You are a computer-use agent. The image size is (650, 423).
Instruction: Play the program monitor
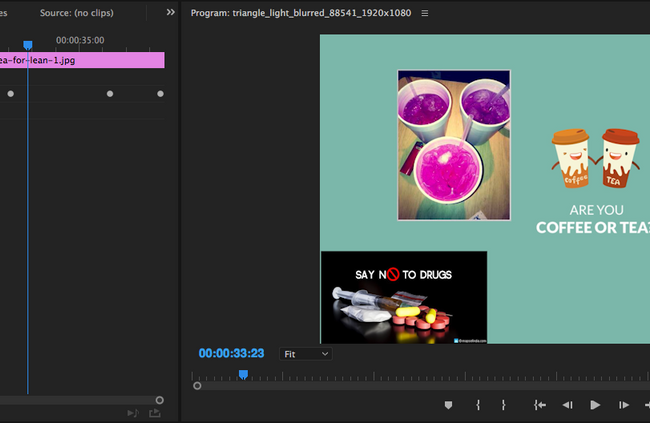595,405
